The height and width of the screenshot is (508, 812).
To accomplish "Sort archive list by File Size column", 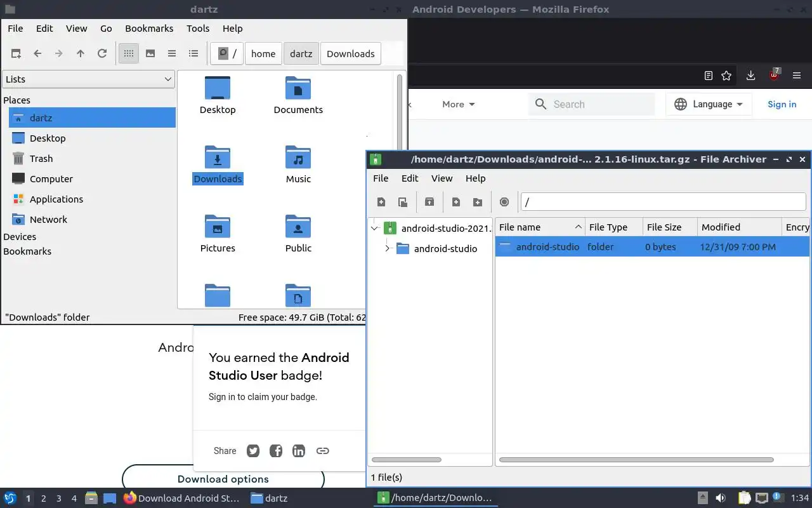I will coord(670,227).
